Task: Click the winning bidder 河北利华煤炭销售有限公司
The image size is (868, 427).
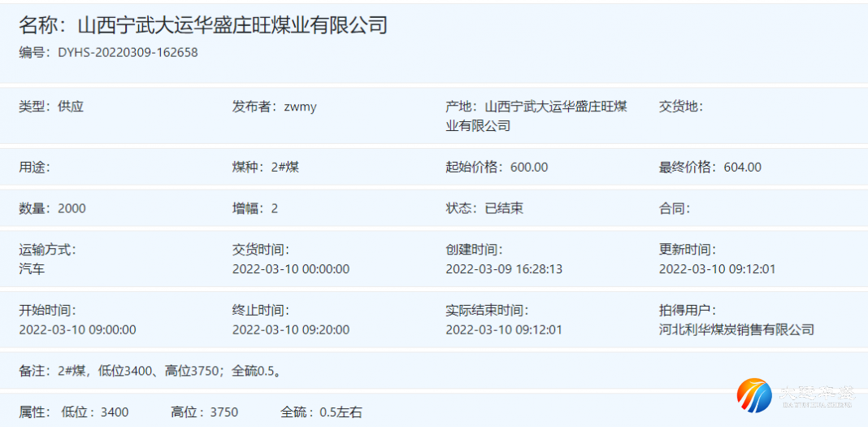Action: (x=736, y=329)
